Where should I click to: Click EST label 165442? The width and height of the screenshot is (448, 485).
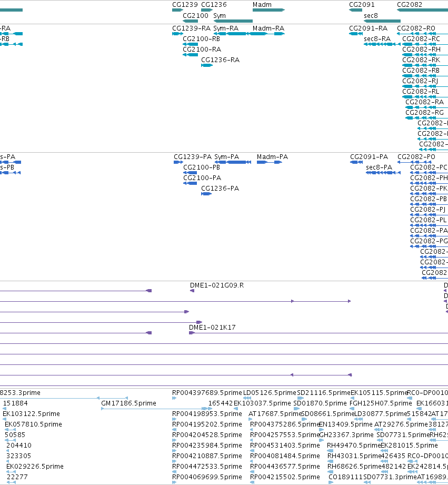[x=221, y=404]
